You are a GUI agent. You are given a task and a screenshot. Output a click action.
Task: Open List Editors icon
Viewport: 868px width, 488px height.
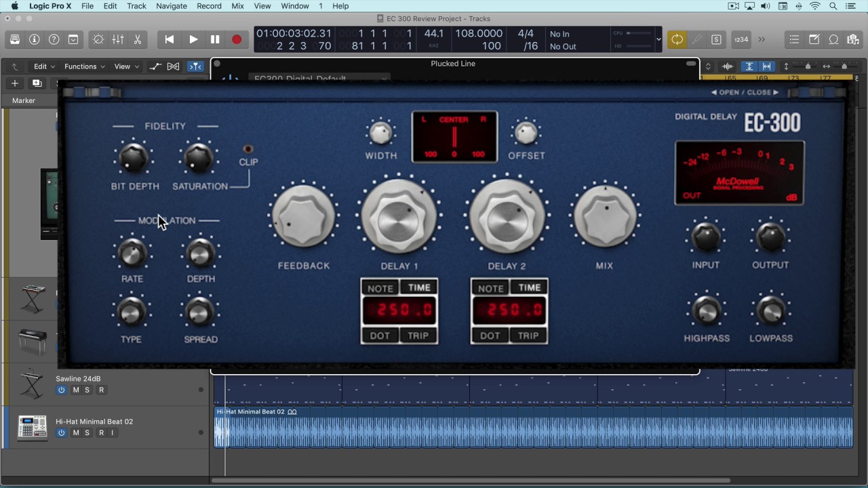pos(794,39)
